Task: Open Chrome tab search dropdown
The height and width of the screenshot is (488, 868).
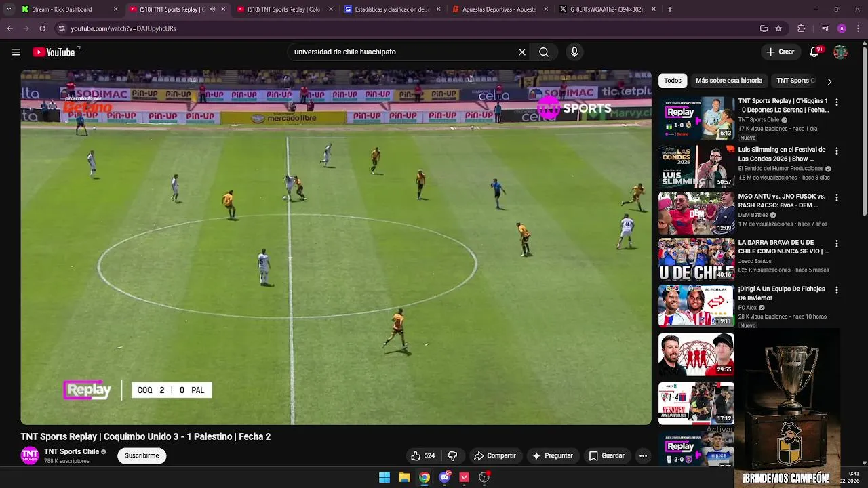Action: click(9, 9)
